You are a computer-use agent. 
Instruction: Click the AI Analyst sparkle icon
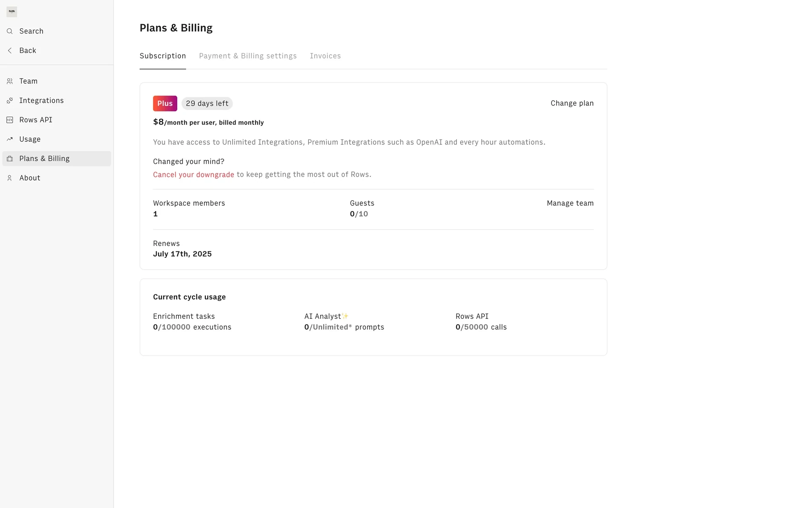(345, 316)
